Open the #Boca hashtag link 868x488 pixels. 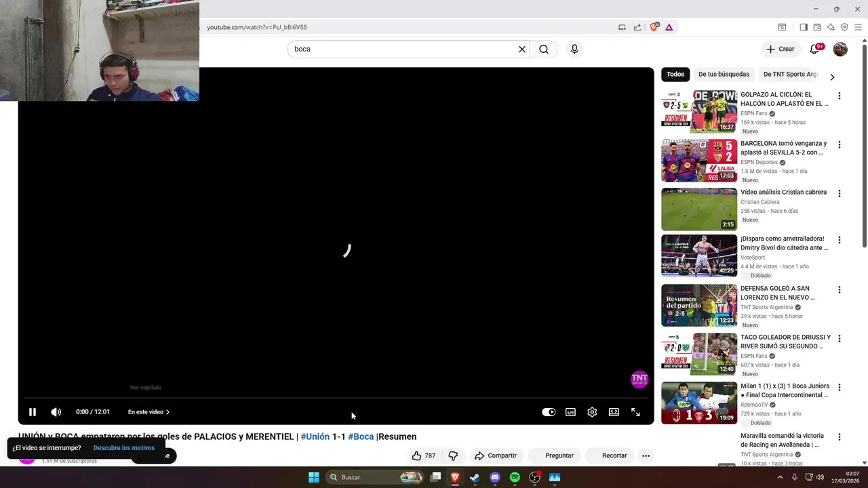click(361, 436)
